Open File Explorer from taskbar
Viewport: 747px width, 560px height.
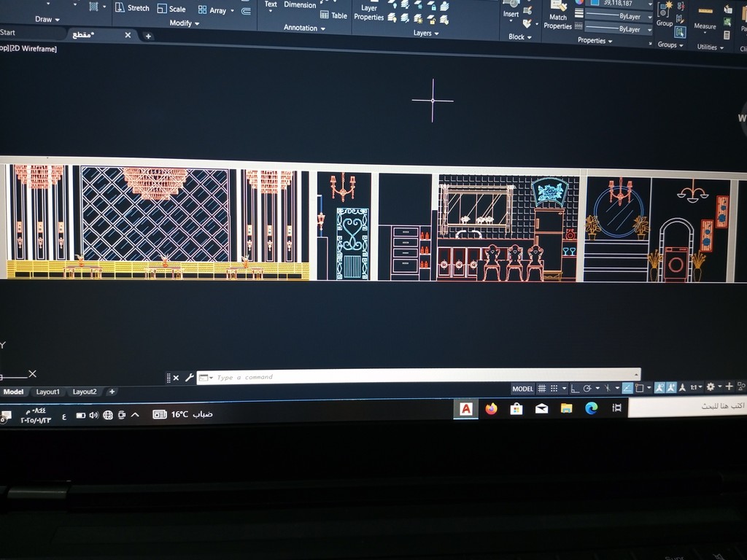(566, 408)
